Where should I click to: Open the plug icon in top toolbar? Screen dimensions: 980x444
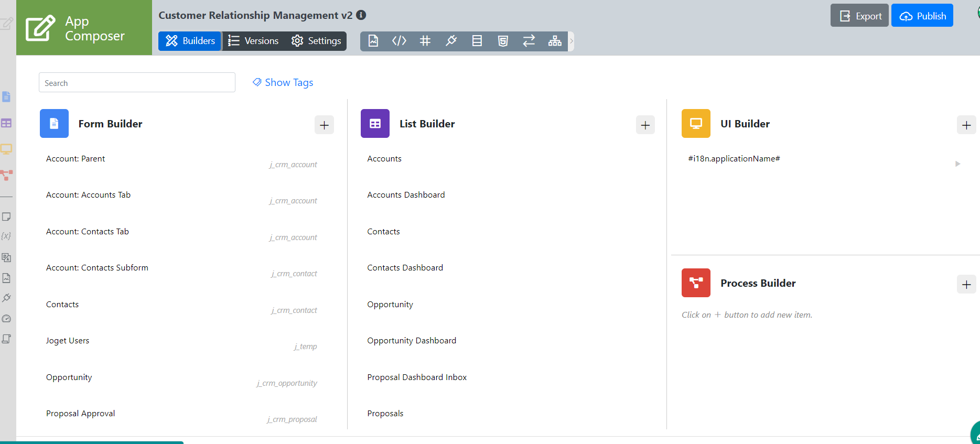451,41
